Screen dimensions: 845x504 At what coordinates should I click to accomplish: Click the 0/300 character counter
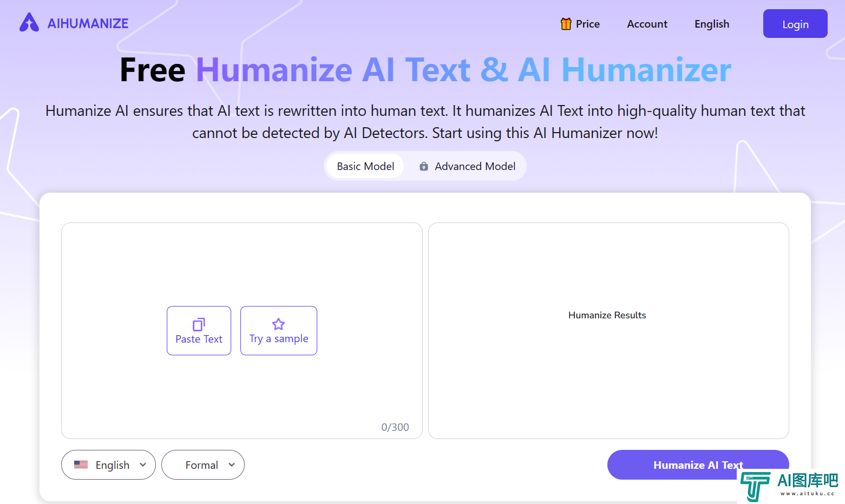click(x=395, y=427)
